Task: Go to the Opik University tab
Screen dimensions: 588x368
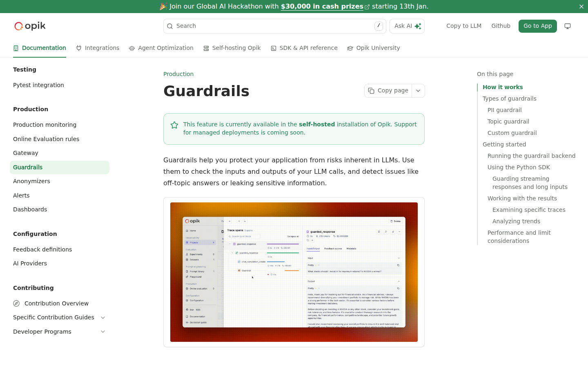Action: tap(373, 48)
